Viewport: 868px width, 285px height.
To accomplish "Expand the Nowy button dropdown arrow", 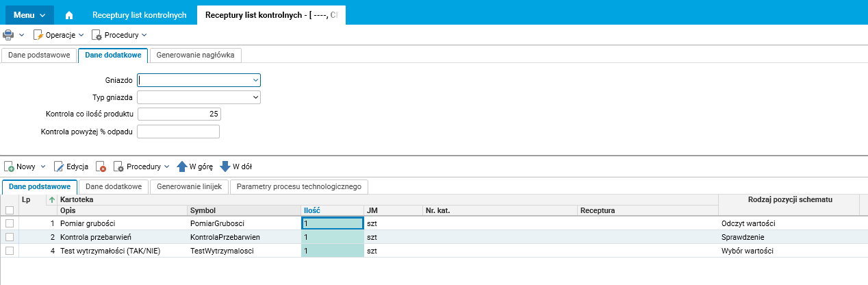I will click(x=43, y=166).
